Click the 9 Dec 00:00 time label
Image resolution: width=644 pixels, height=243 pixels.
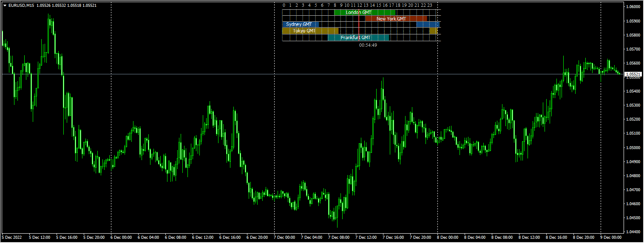(611, 237)
